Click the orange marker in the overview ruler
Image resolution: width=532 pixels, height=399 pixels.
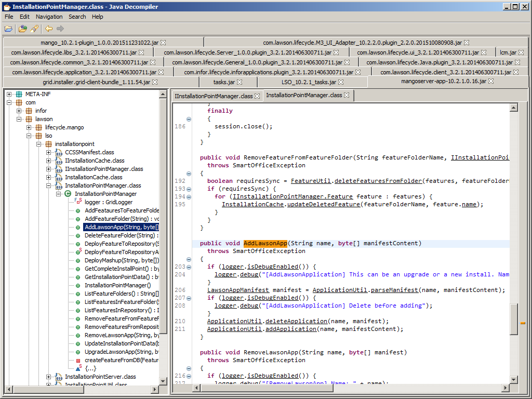[x=523, y=323]
